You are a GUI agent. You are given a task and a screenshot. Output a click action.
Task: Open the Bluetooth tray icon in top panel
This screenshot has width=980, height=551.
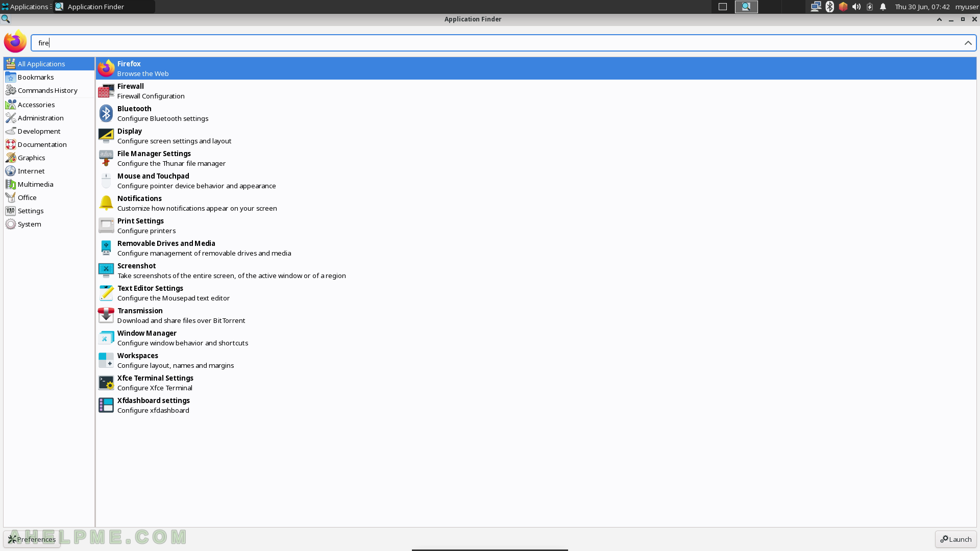830,7
